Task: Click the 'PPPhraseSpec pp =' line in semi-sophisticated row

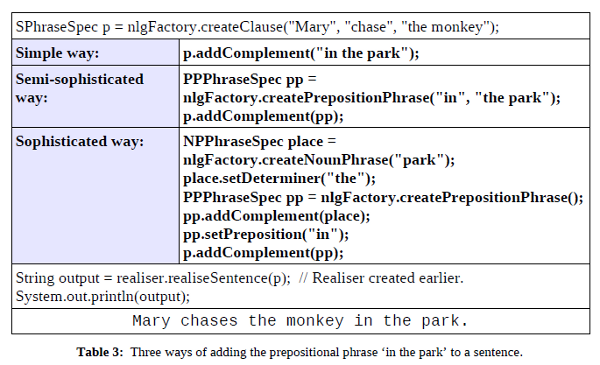Action: tap(250, 79)
